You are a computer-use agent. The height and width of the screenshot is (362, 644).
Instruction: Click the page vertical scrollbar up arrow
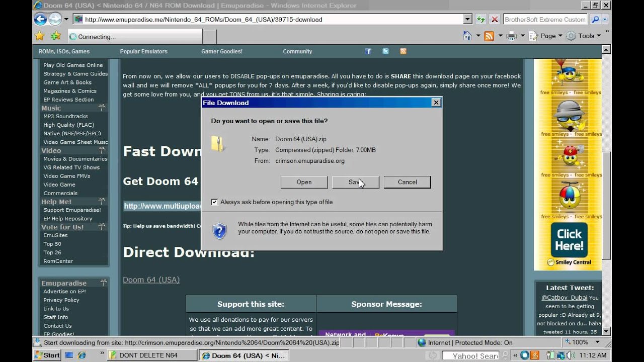click(x=606, y=49)
